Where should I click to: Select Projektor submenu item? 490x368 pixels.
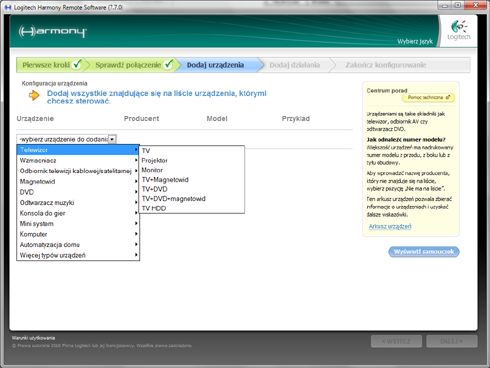[x=192, y=160]
